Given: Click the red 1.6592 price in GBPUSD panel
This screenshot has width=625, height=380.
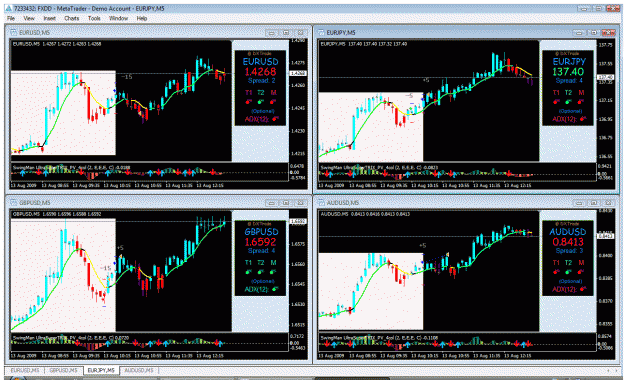Looking at the screenshot, I should [x=260, y=242].
